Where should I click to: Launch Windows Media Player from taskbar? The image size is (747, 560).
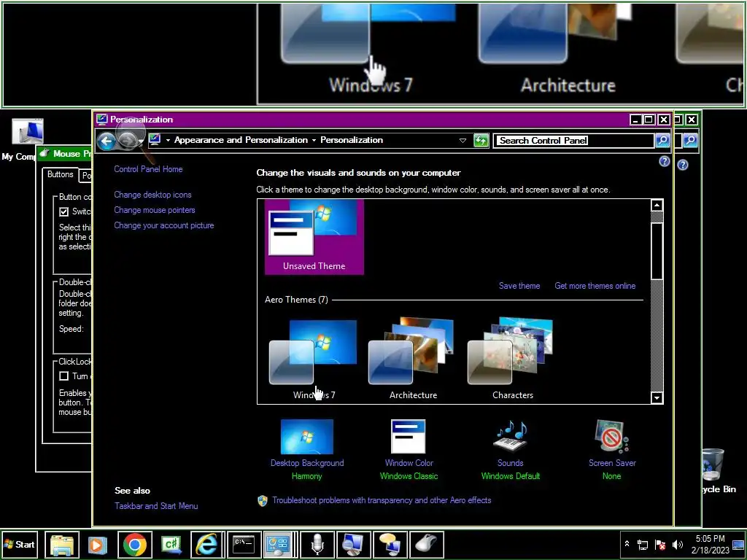click(x=98, y=545)
